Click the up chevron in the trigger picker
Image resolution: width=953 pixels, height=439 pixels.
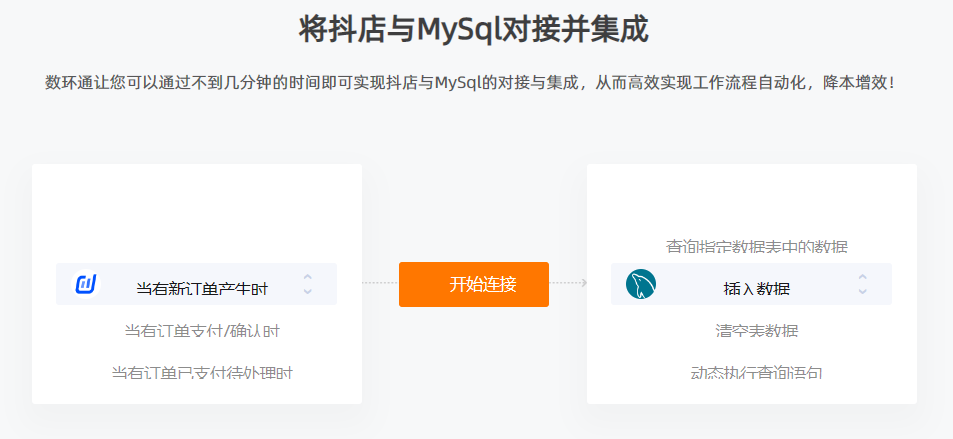[x=308, y=277]
